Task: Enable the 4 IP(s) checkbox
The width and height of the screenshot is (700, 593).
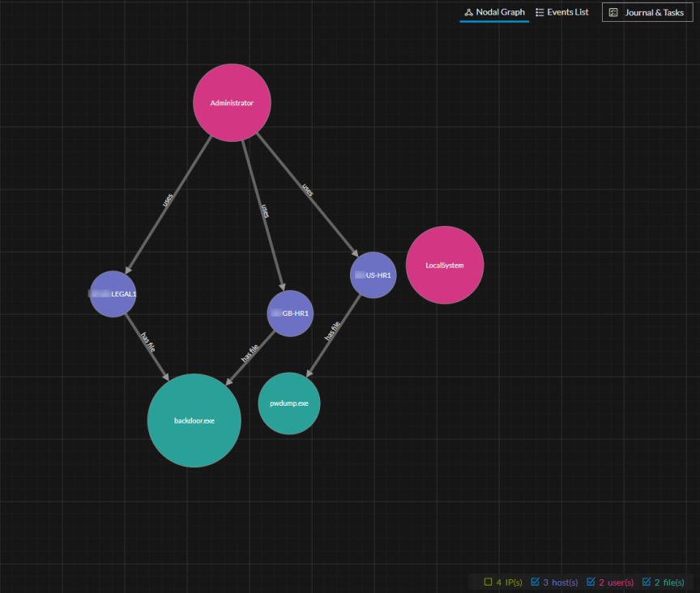Action: click(x=489, y=582)
